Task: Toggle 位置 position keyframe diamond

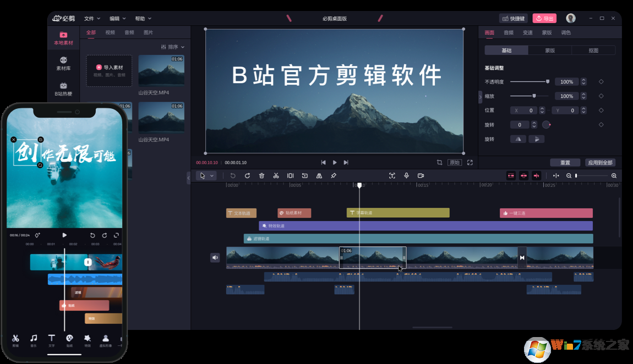Action: click(601, 111)
